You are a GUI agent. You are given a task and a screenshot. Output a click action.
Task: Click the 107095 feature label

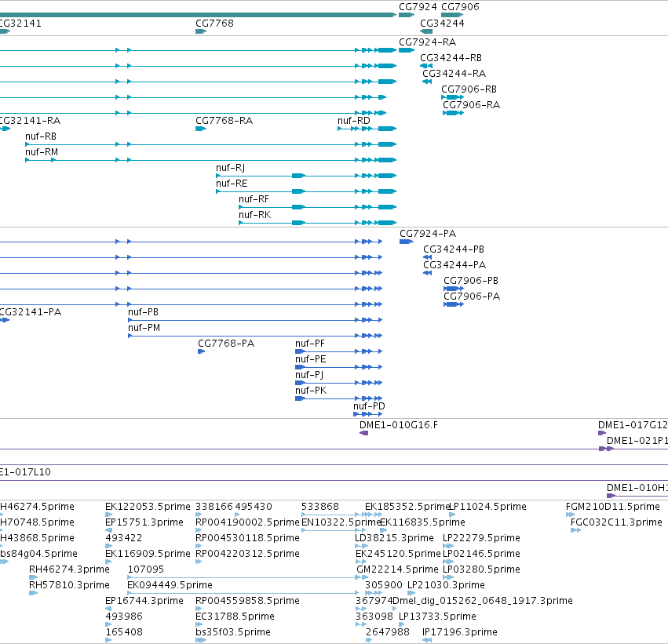tap(146, 569)
